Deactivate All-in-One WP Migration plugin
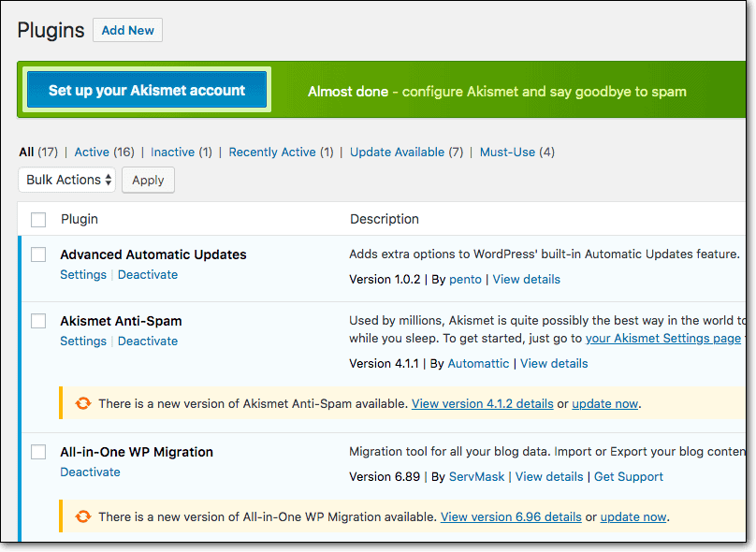 (x=90, y=472)
